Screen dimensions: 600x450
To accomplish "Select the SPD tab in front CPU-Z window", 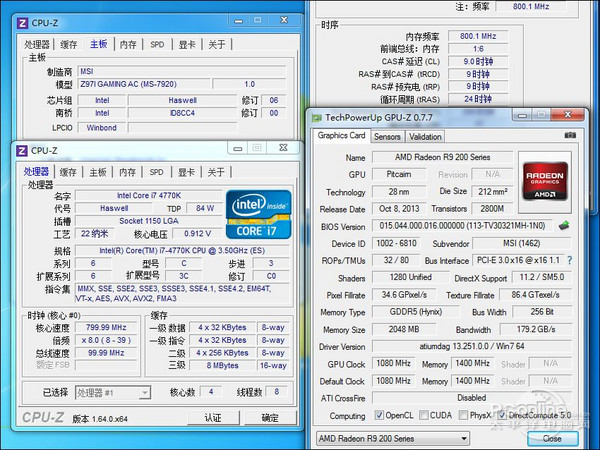I will (157, 172).
